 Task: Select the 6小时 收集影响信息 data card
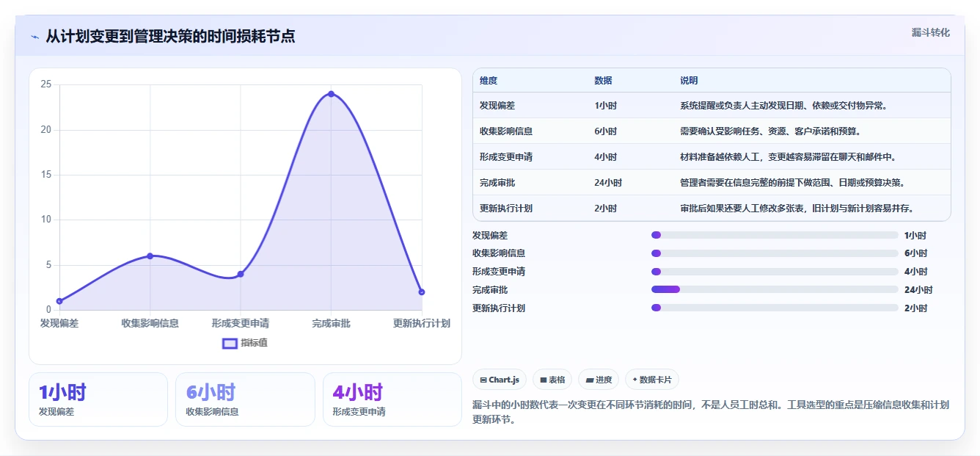pyautogui.click(x=245, y=399)
